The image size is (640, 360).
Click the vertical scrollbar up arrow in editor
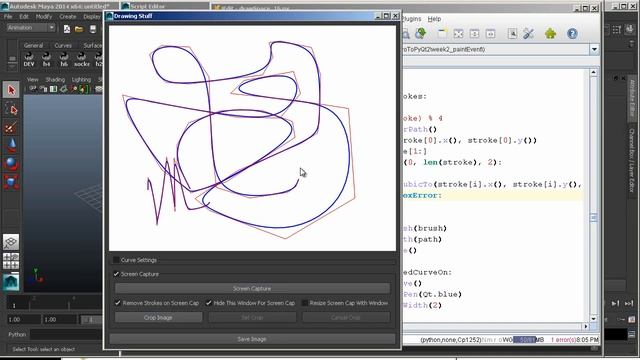point(593,73)
